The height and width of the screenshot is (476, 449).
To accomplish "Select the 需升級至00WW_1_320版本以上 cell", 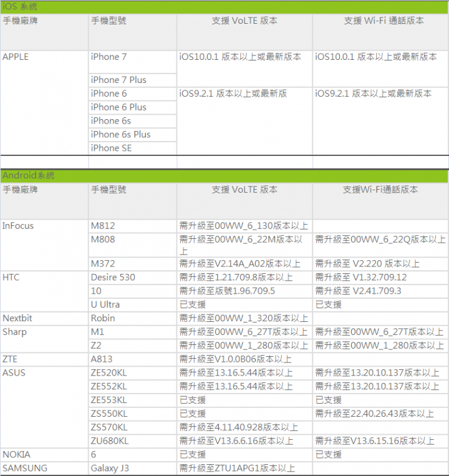I will click(x=244, y=318).
